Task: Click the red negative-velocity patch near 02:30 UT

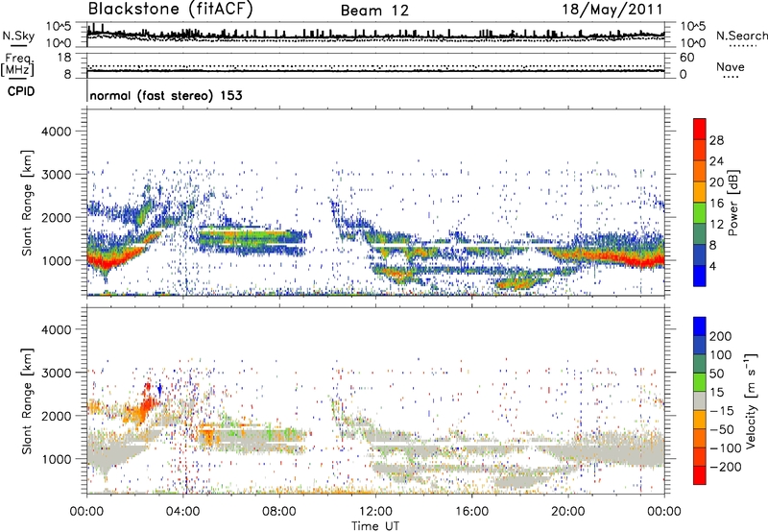Action: click(147, 402)
